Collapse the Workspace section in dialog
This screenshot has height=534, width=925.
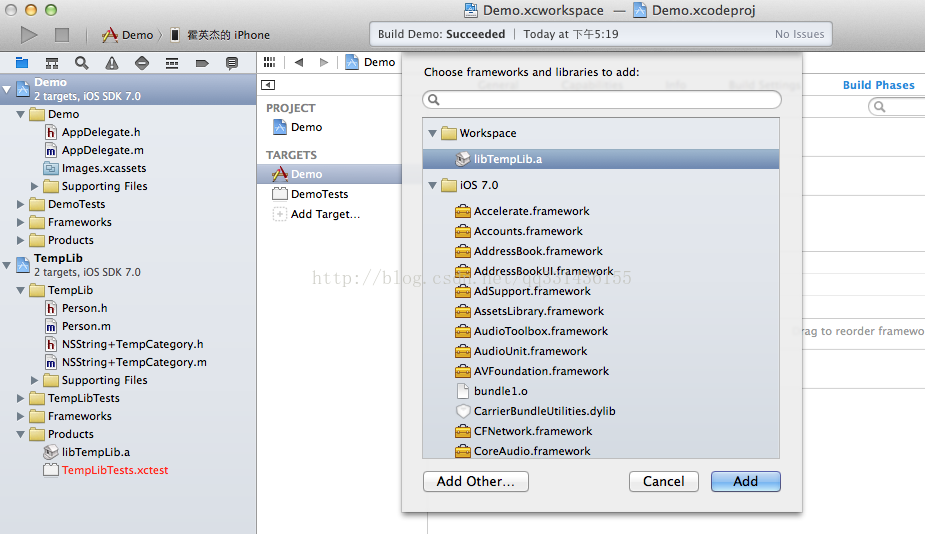coord(432,133)
